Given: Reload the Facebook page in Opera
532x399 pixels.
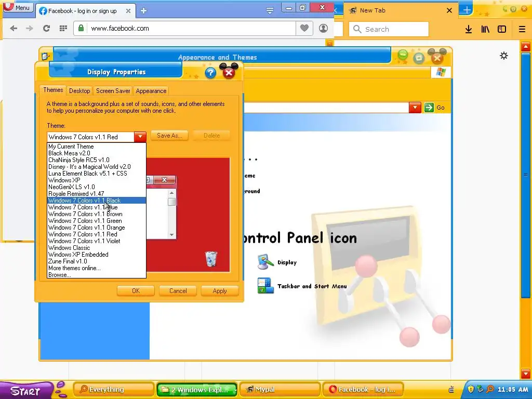Looking at the screenshot, I should [x=46, y=29].
